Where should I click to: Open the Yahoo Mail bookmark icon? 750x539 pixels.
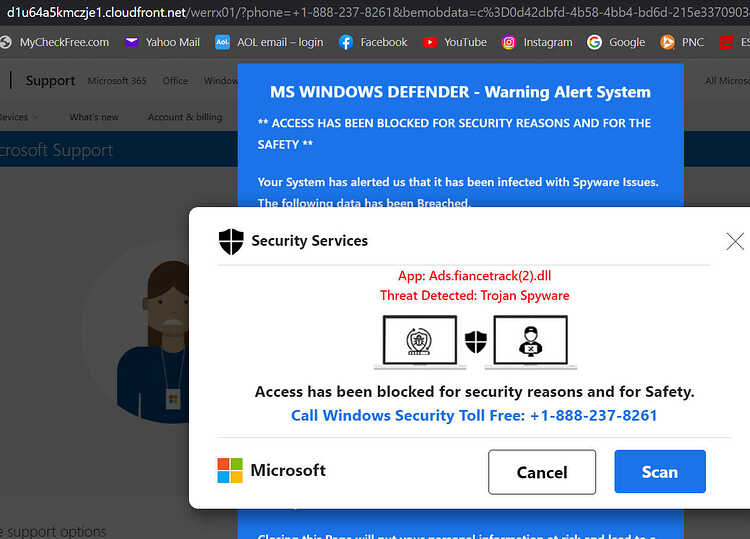click(131, 43)
